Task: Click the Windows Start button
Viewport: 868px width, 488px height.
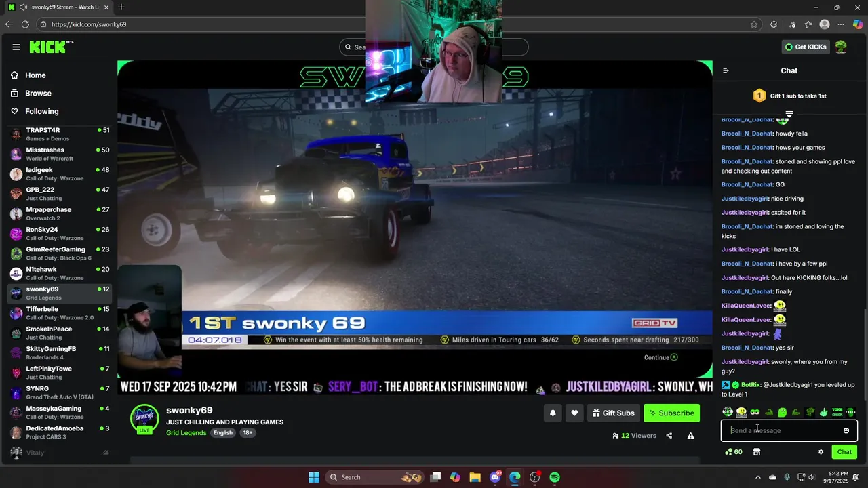Action: click(314, 477)
